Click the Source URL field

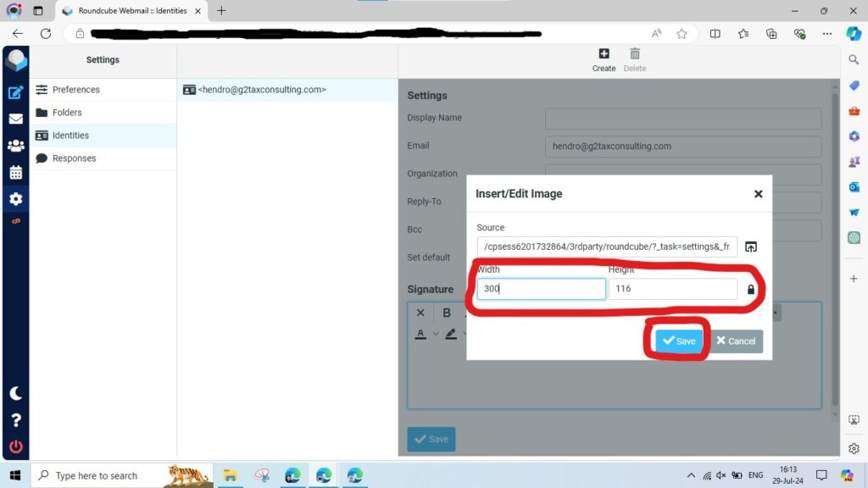606,247
